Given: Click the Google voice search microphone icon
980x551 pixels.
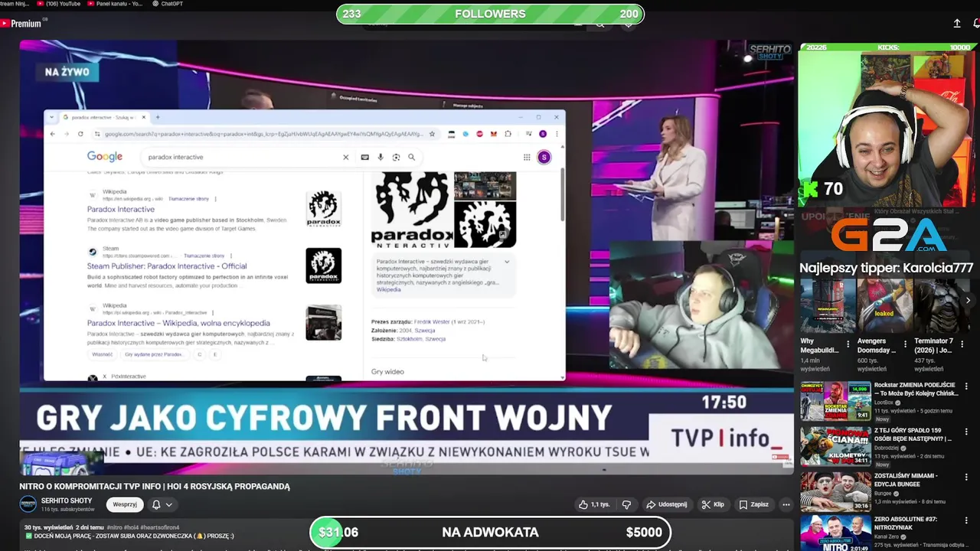Looking at the screenshot, I should pyautogui.click(x=381, y=157).
